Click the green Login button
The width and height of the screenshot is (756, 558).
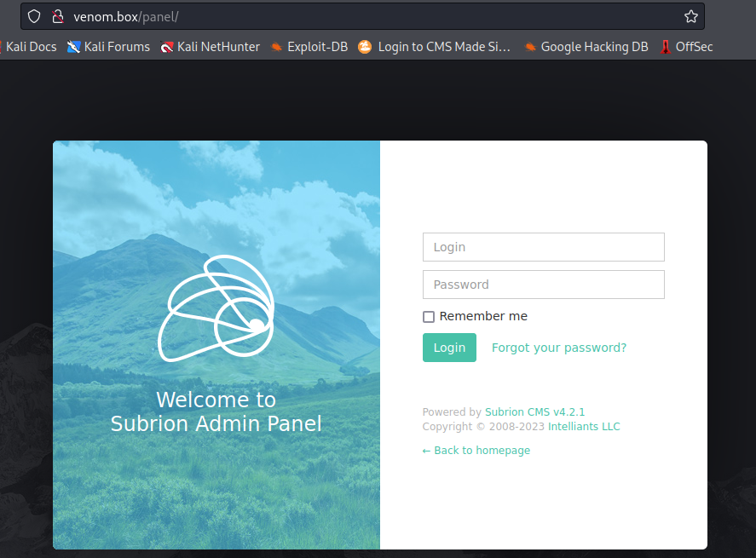[x=449, y=348]
